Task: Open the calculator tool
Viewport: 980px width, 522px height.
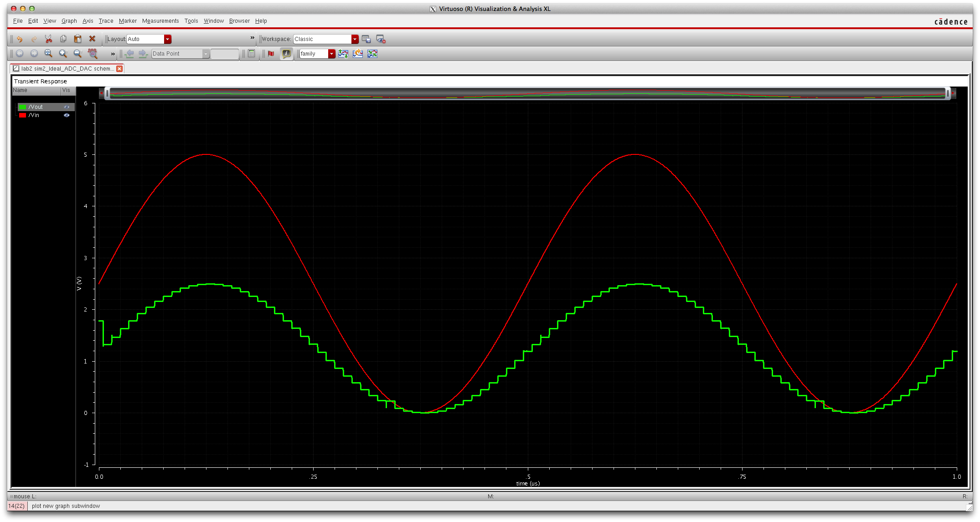Action: [x=251, y=54]
